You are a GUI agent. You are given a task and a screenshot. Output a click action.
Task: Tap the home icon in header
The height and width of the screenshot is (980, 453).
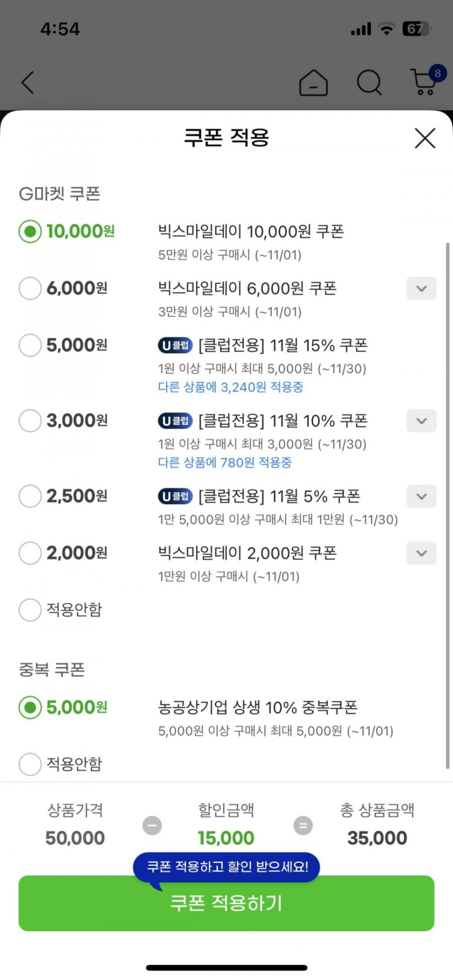click(x=313, y=83)
